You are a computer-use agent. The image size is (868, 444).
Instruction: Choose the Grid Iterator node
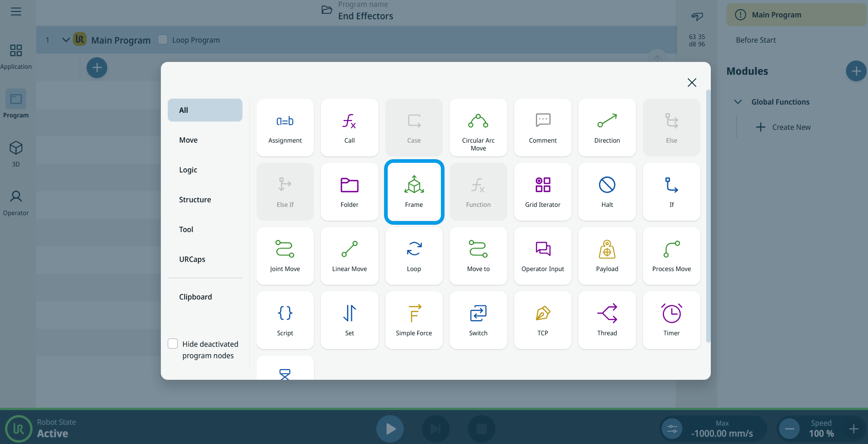point(543,191)
